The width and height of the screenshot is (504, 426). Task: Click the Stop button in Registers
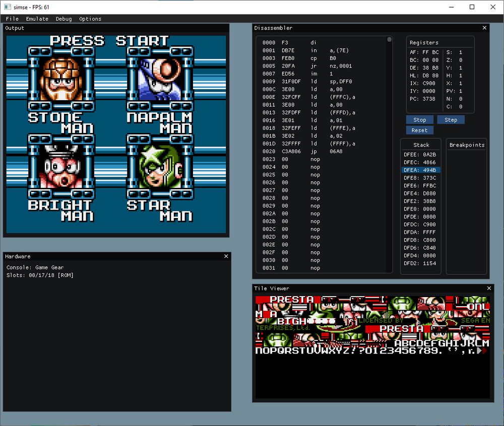(419, 120)
